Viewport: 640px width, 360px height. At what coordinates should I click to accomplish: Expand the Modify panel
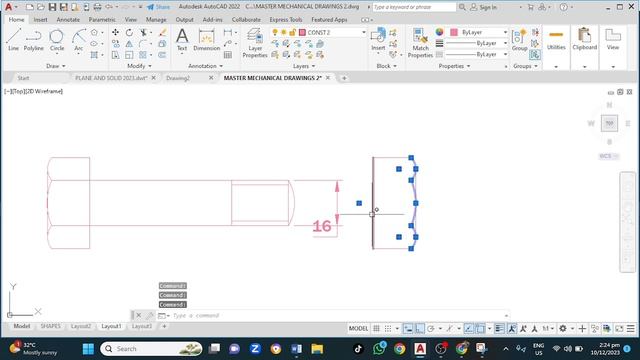tap(140, 66)
